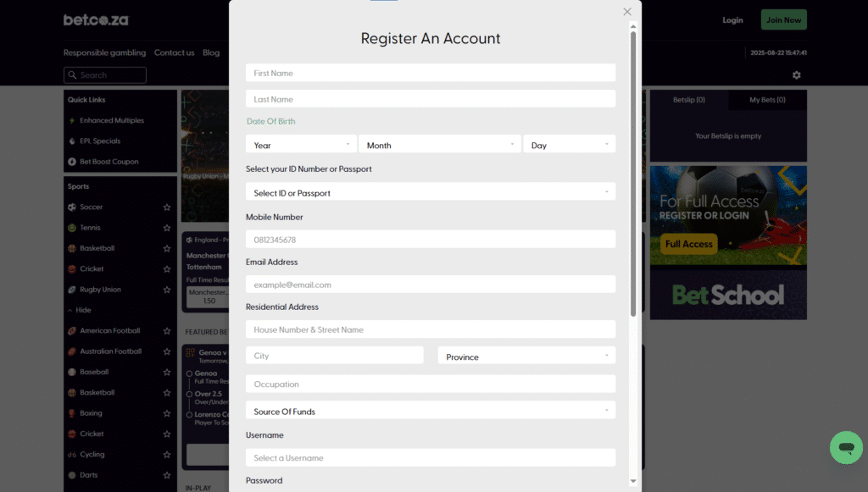Click the scrollbar down arrow

pos(633,481)
